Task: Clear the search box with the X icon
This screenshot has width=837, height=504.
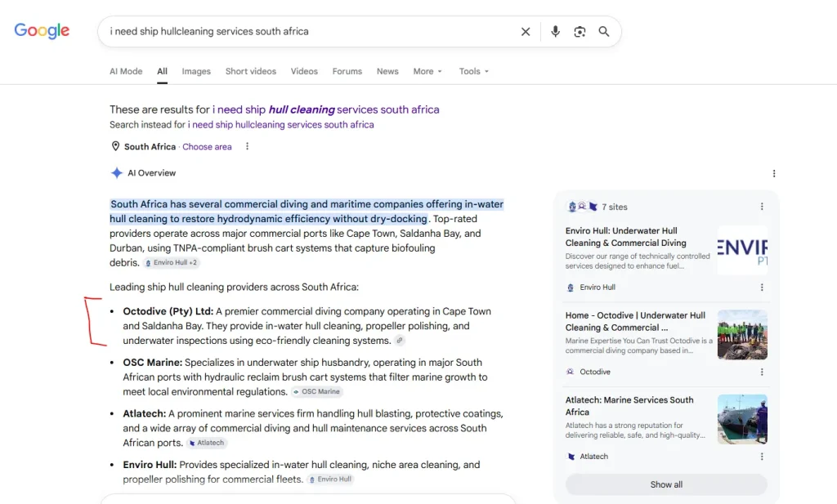Action: pyautogui.click(x=526, y=32)
